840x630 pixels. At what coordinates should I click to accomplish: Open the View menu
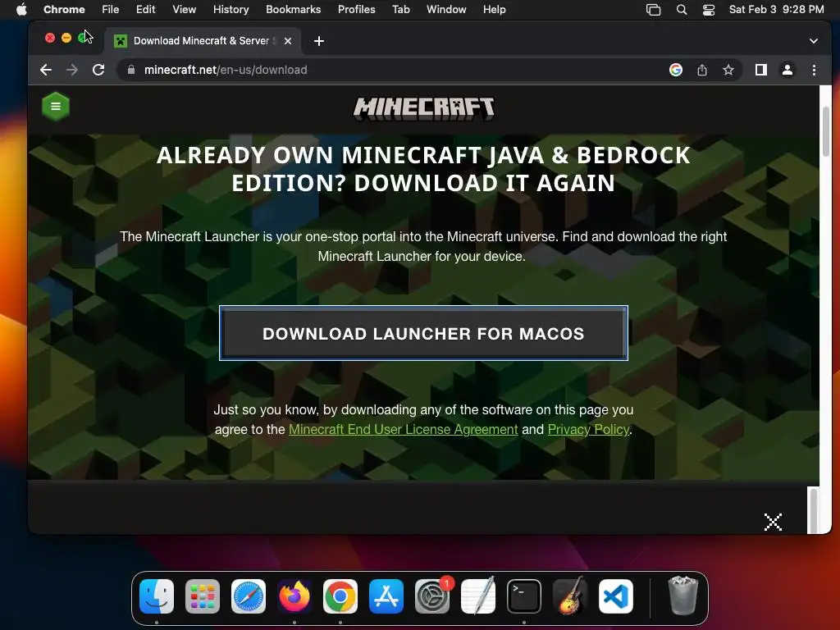pyautogui.click(x=185, y=10)
